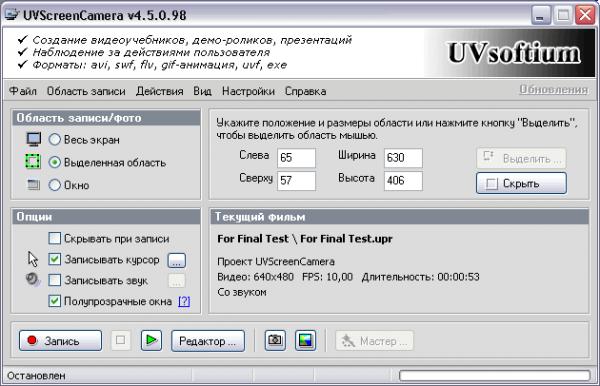
Task: Click the Слева input field
Action: [296, 158]
